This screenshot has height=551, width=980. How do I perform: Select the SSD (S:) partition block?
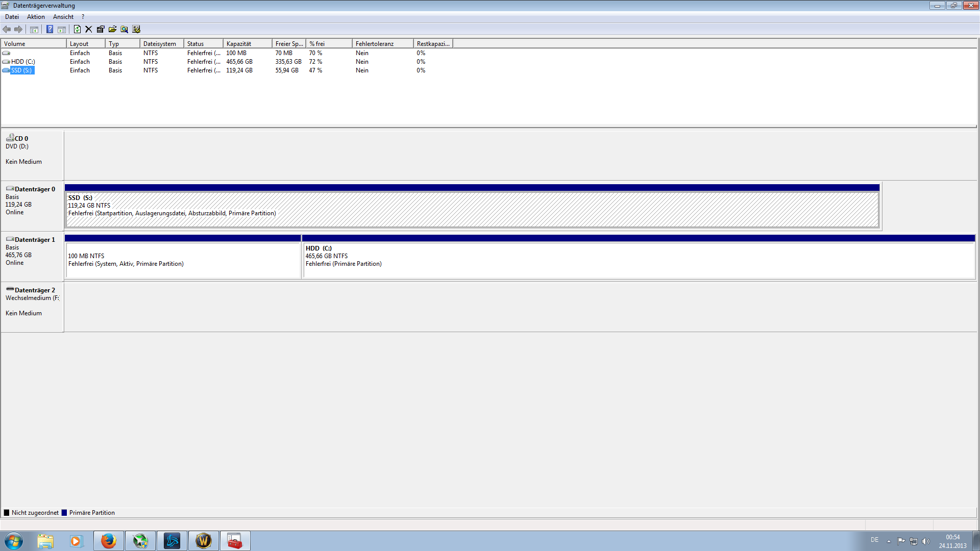472,209
